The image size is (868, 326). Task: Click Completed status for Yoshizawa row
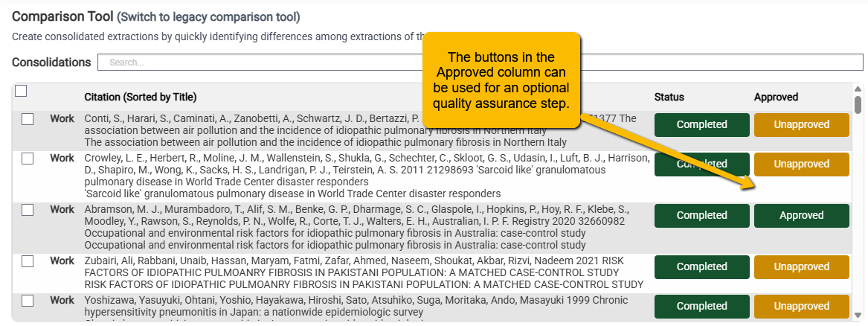(x=702, y=307)
